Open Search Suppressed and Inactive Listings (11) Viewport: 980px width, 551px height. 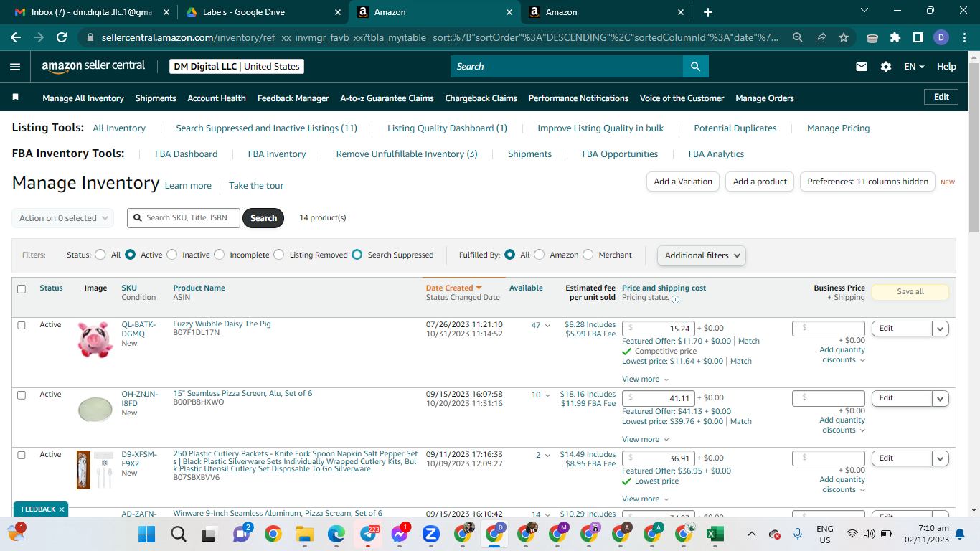[x=267, y=128]
